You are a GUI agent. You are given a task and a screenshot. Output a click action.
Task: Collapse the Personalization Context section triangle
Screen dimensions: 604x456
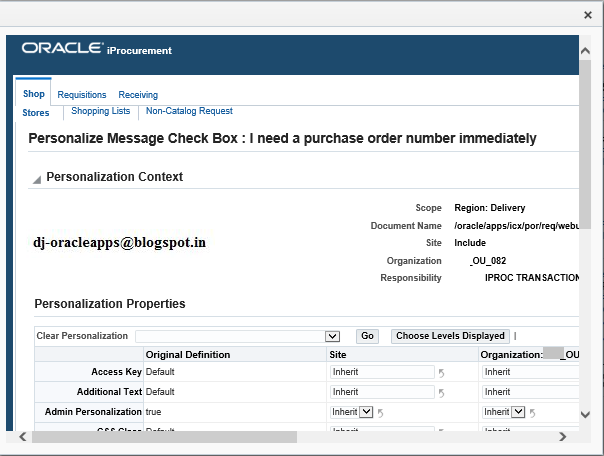[37, 179]
